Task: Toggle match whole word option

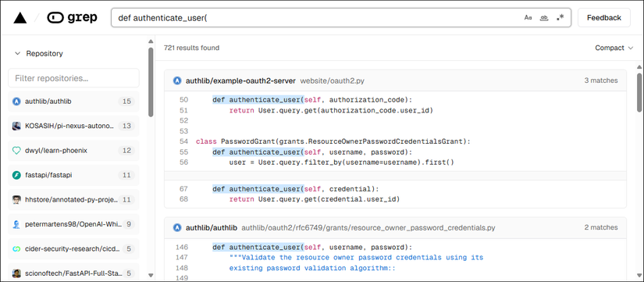Action: coord(544,18)
